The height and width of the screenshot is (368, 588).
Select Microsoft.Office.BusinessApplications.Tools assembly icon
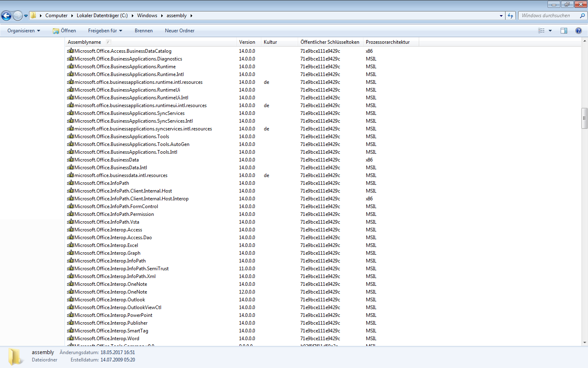point(70,136)
